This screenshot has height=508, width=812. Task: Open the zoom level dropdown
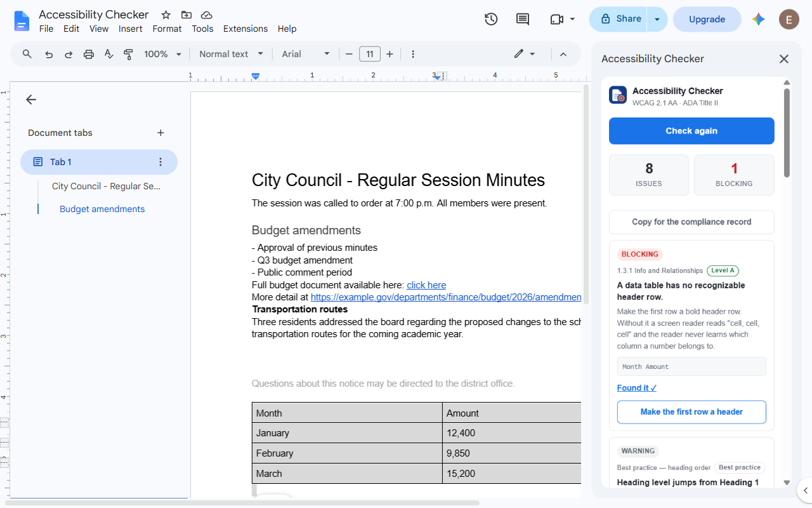point(163,54)
